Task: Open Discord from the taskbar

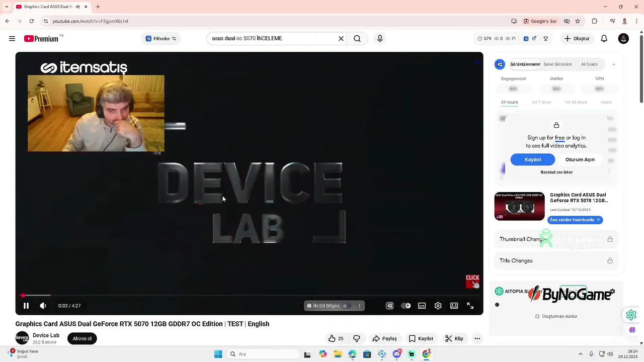Action: coord(397,354)
